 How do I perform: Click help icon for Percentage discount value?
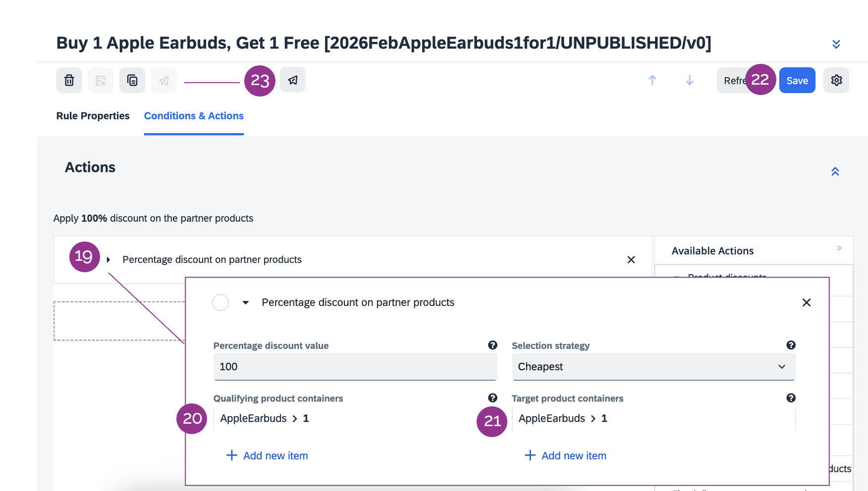pyautogui.click(x=492, y=345)
